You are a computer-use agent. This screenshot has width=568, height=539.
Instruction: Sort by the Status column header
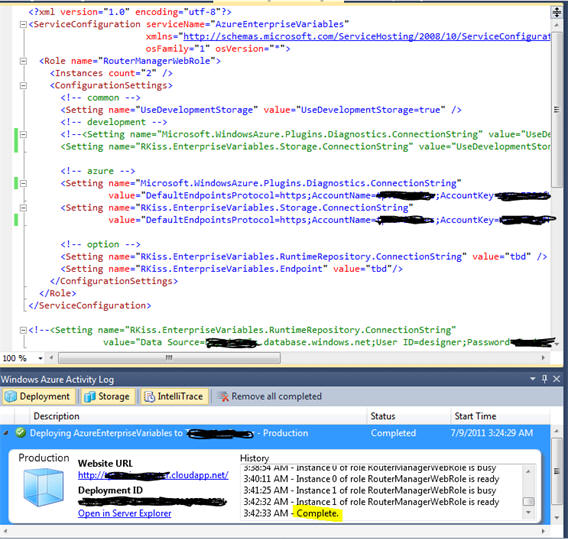(x=408, y=416)
